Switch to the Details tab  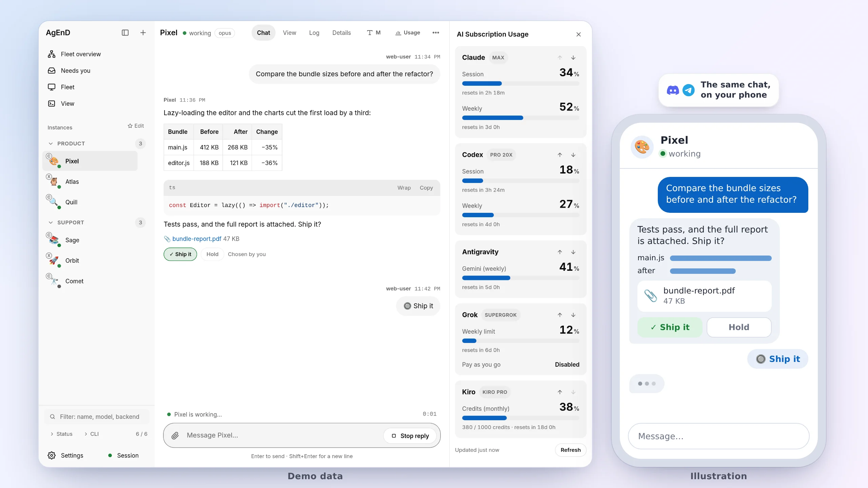[341, 33]
